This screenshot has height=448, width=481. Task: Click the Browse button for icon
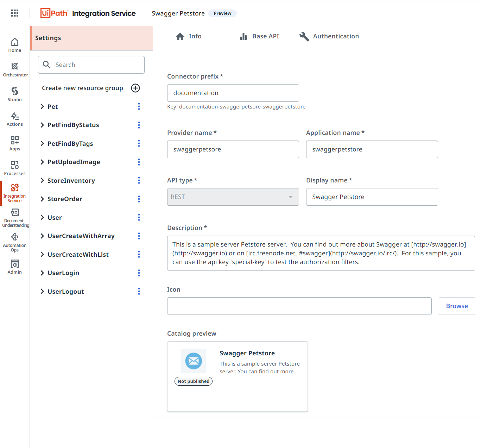pyautogui.click(x=457, y=306)
